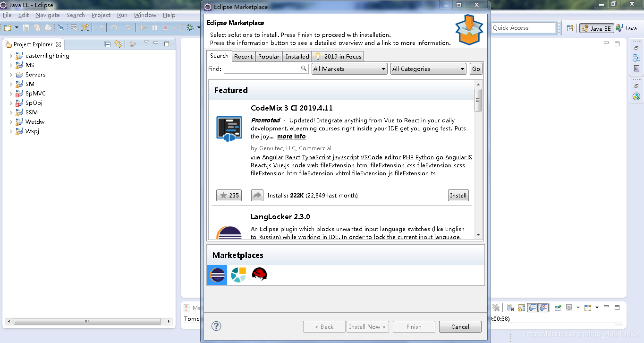644x343 pixels.
Task: Open the All Categories dropdown
Action: click(428, 69)
